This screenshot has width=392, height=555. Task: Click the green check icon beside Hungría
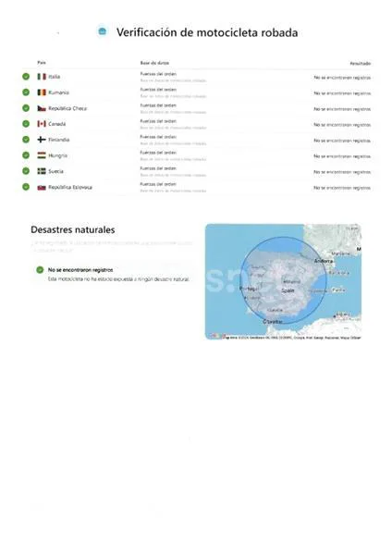(26, 155)
